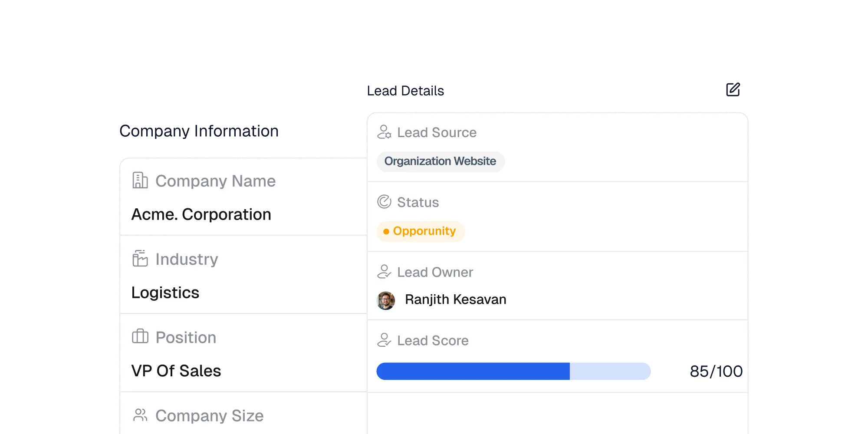
Task: Select the lead owner name Ranjith Kesavan
Action: (x=455, y=299)
